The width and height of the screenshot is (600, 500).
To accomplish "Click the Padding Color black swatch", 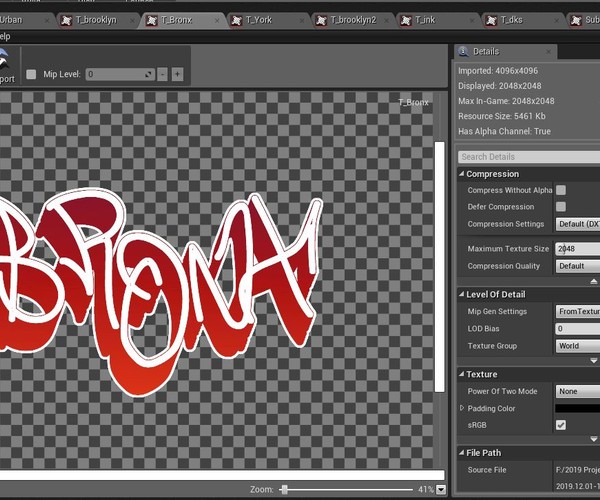I will 578,408.
